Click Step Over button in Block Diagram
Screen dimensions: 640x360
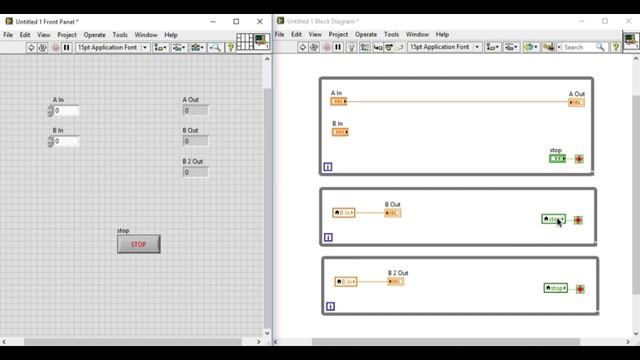(x=389, y=48)
